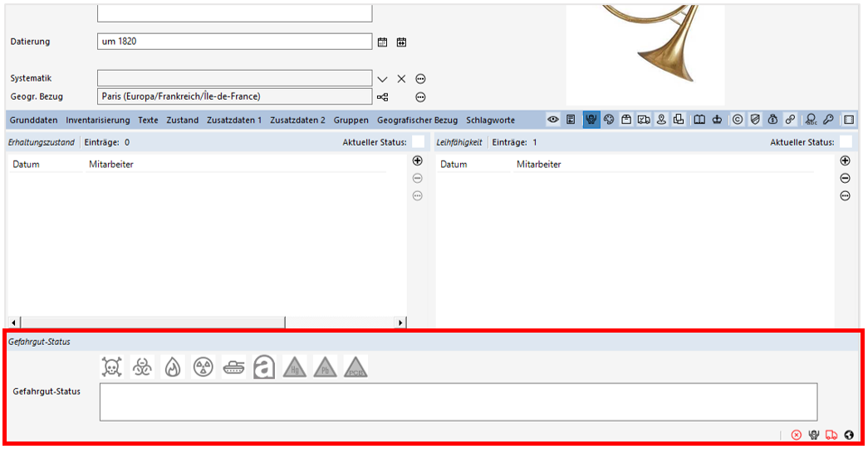Click the key icon in the toolbar
868x449 pixels.
828,120
